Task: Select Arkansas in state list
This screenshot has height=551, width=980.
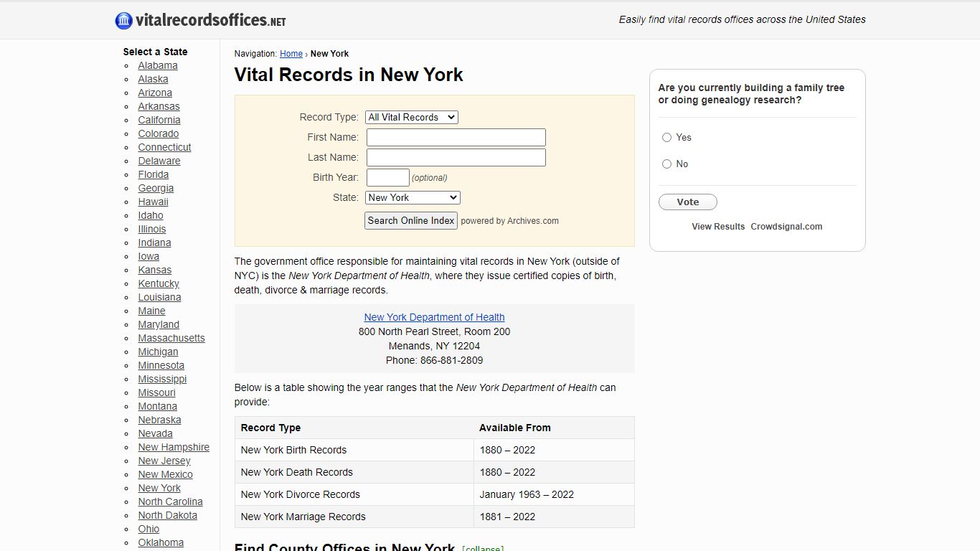Action: pyautogui.click(x=159, y=106)
